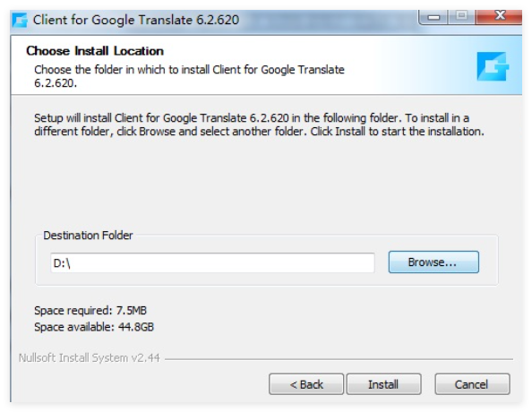532x412 pixels.
Task: Click the 'Space available: 44.8GB' label
Action: (x=94, y=327)
